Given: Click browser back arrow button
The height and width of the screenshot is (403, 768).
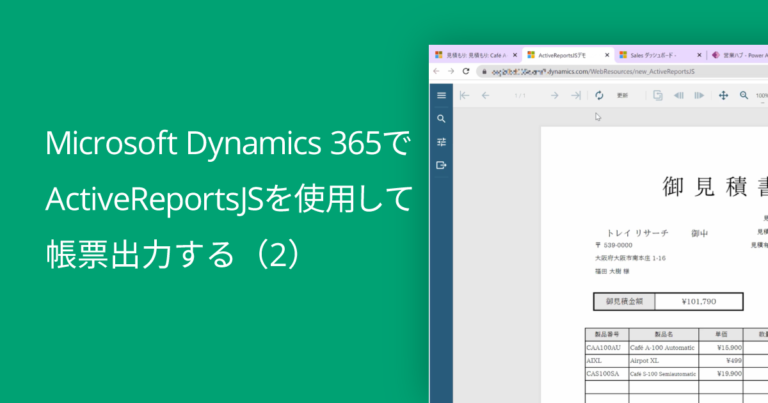Looking at the screenshot, I should coord(436,71).
